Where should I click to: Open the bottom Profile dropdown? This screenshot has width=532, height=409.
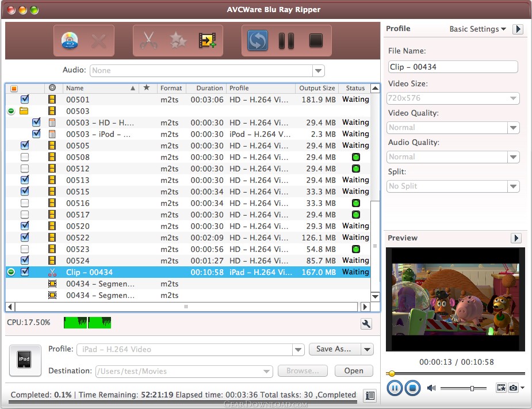tap(298, 350)
